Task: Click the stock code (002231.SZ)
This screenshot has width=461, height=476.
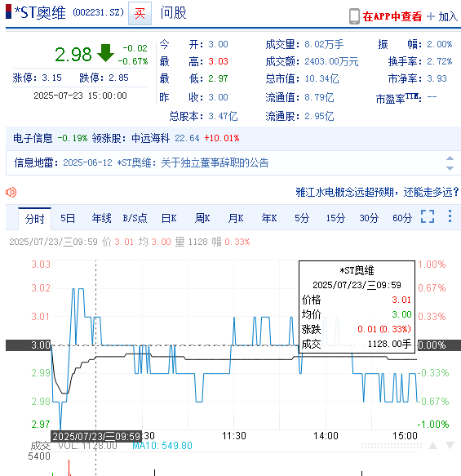Action: tap(98, 12)
